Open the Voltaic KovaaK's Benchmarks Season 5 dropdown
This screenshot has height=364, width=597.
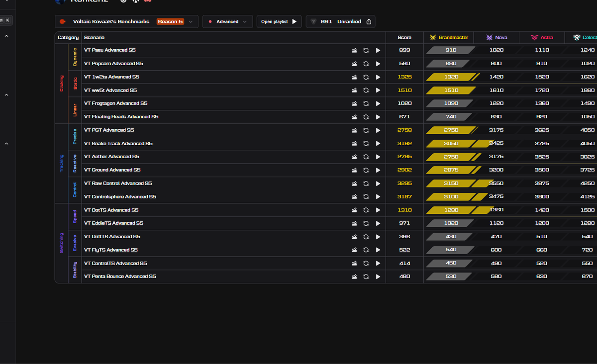[127, 22]
